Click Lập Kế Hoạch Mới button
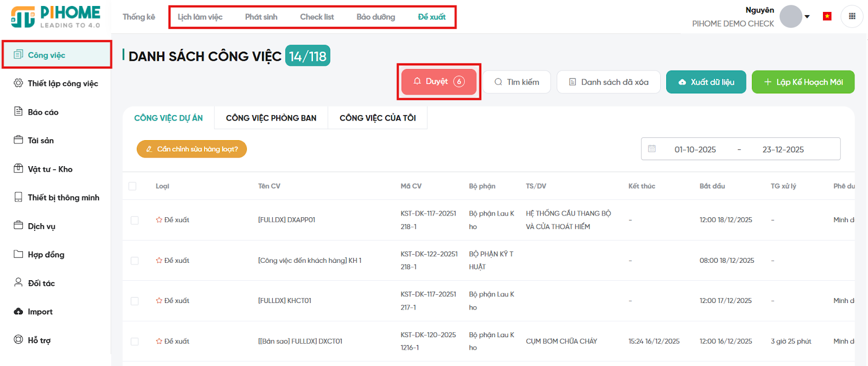Viewport: 868px width, 366px height. point(803,82)
